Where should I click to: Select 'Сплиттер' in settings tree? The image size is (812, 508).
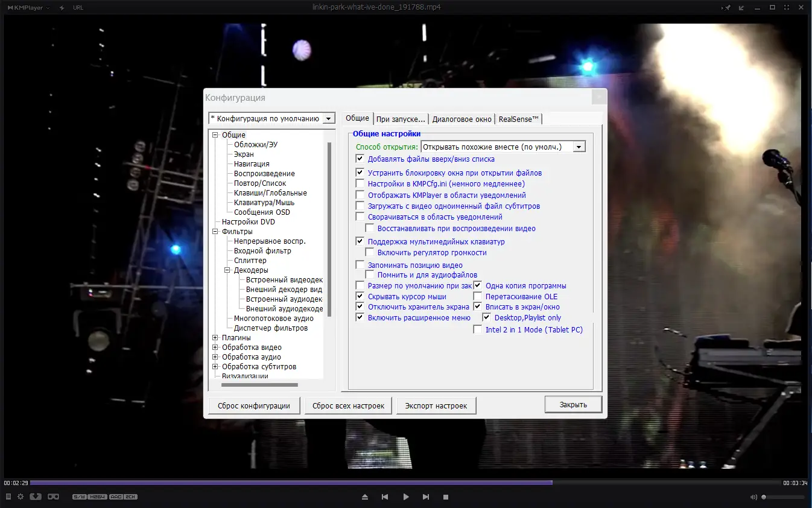[x=250, y=261]
